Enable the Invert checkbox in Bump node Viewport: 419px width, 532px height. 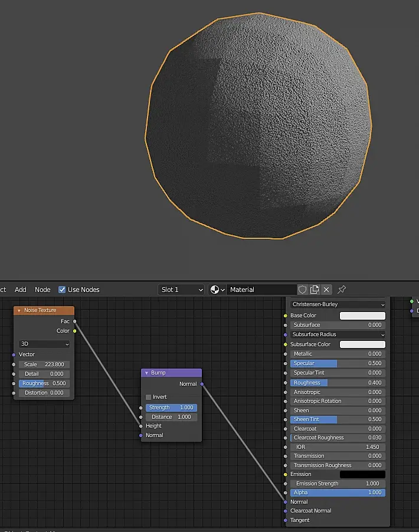tap(149, 397)
